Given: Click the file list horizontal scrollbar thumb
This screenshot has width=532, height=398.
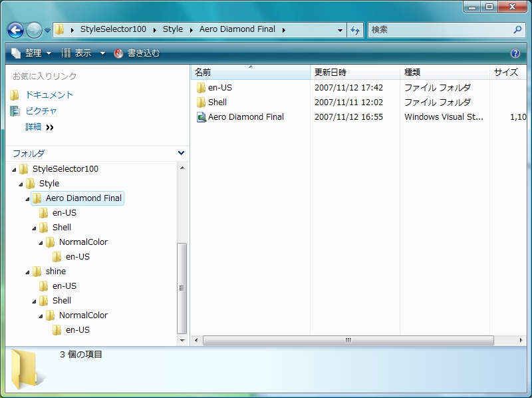Looking at the screenshot, I should pyautogui.click(x=348, y=340).
